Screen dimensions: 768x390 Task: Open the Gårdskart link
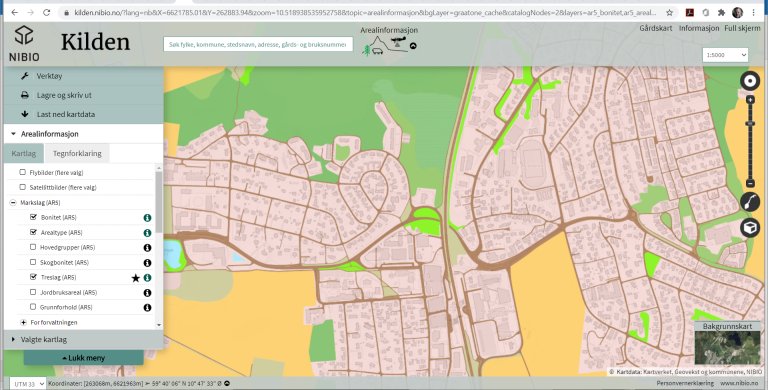[655, 28]
